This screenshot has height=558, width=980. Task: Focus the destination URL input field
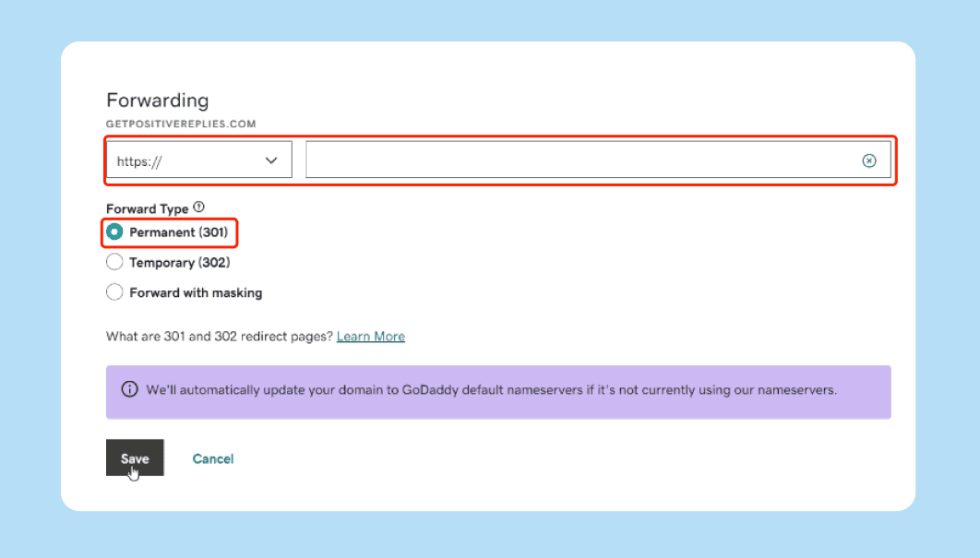click(581, 160)
